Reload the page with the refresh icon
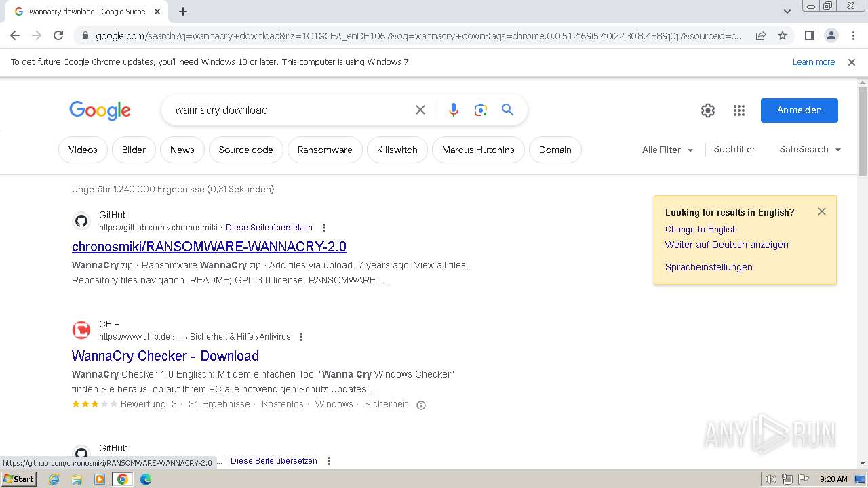The image size is (868, 488). 58,35
